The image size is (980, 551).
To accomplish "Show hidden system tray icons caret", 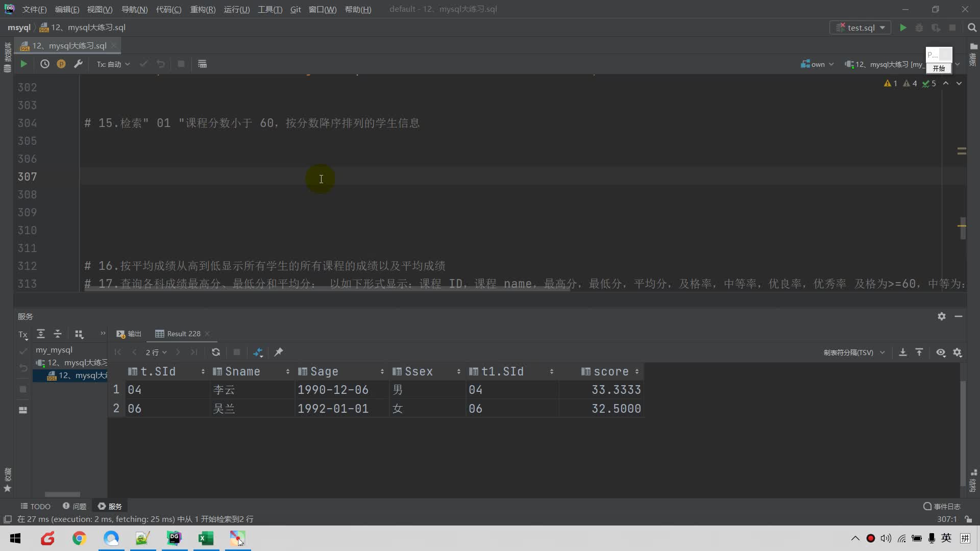I will click(x=855, y=538).
